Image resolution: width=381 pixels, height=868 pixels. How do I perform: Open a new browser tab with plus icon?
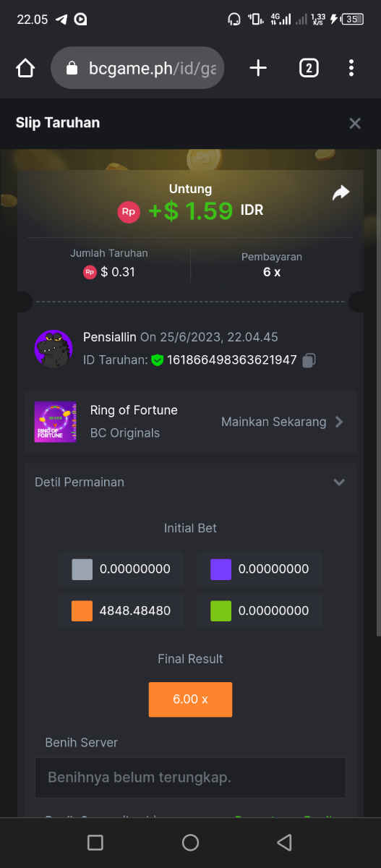[258, 68]
